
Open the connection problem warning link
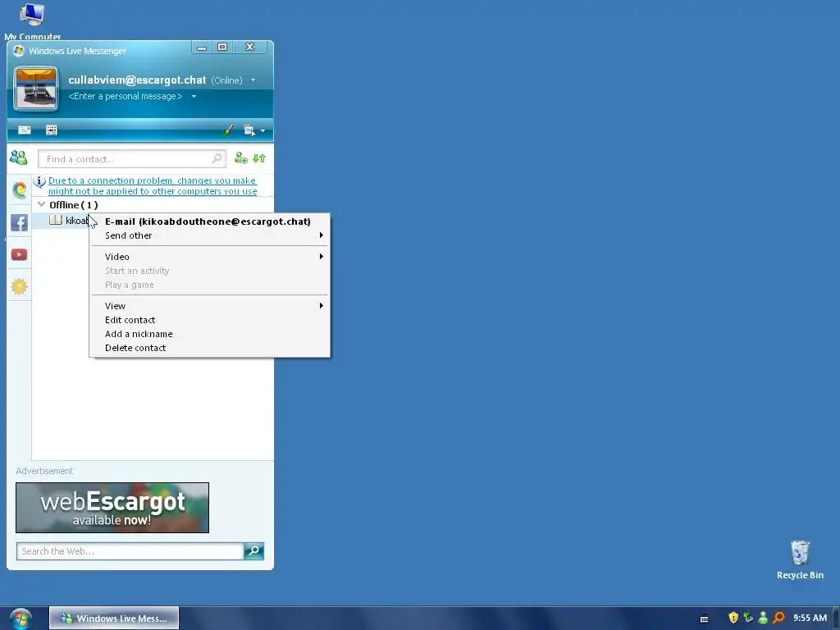pos(153,186)
